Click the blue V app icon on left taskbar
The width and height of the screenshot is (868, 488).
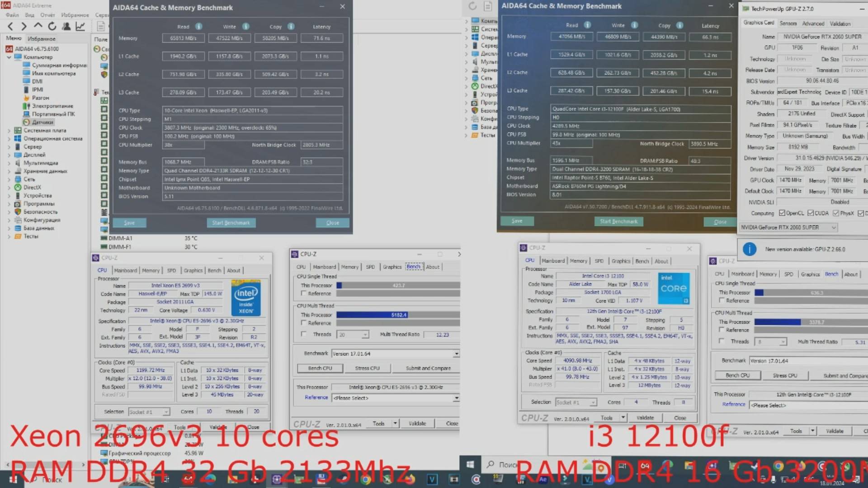coord(432,479)
